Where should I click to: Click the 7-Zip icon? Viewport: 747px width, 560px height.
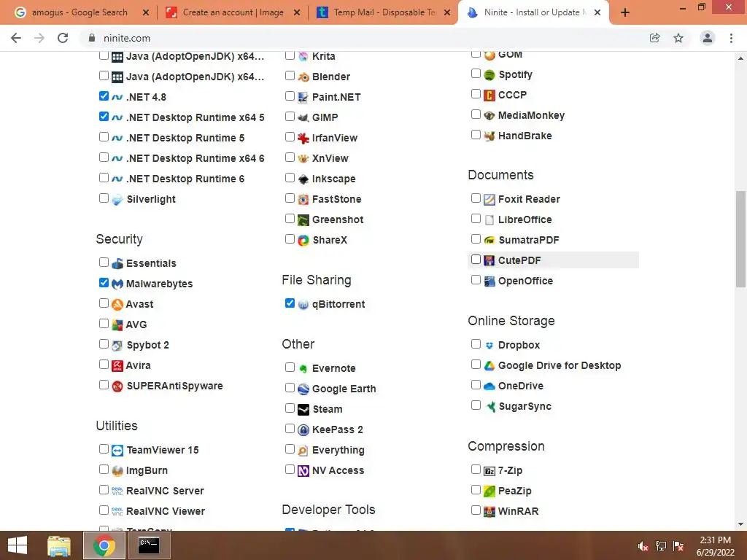(x=489, y=471)
